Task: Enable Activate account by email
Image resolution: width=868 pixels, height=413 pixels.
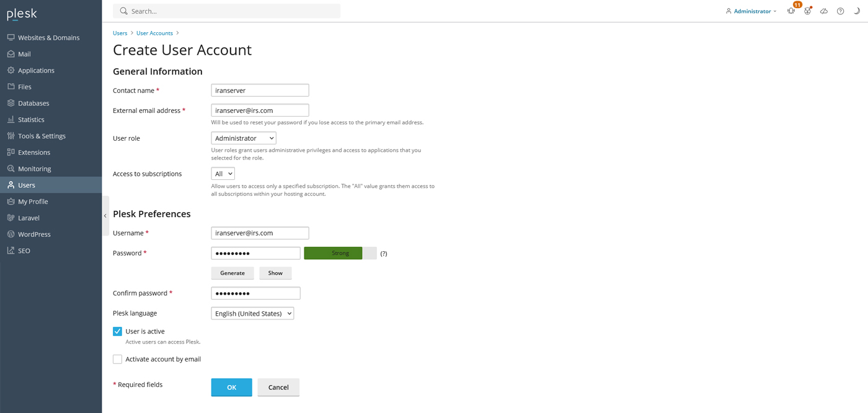Action: pos(117,359)
